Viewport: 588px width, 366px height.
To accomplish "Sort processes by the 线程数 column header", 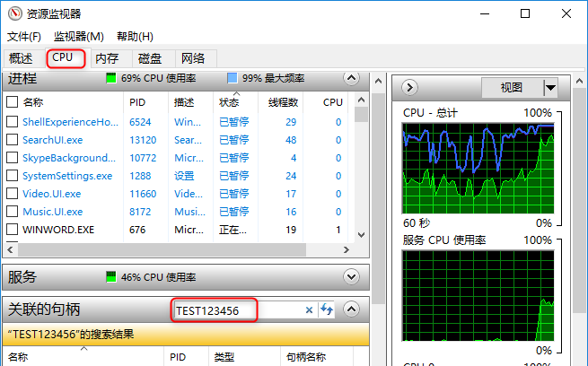I will coord(280,102).
